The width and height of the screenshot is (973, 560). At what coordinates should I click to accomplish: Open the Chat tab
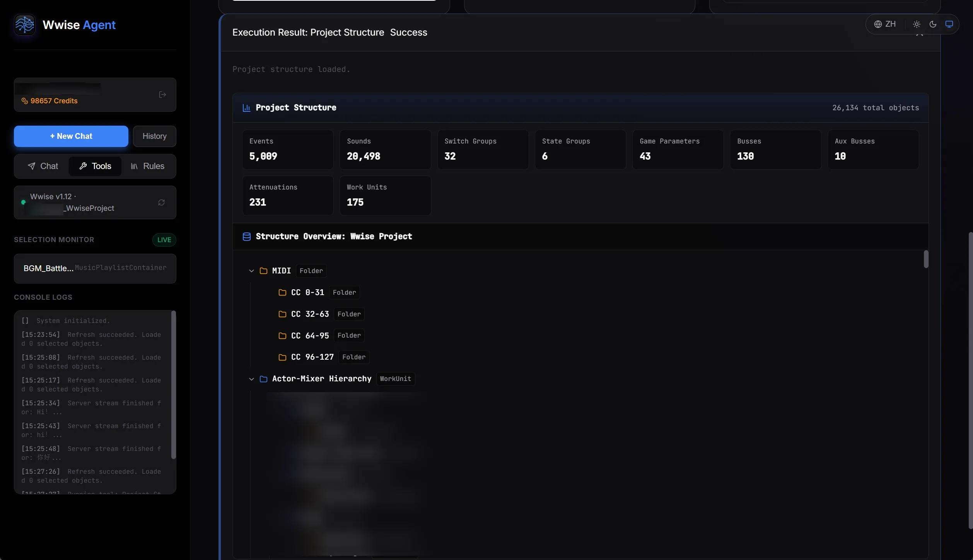pyautogui.click(x=43, y=166)
